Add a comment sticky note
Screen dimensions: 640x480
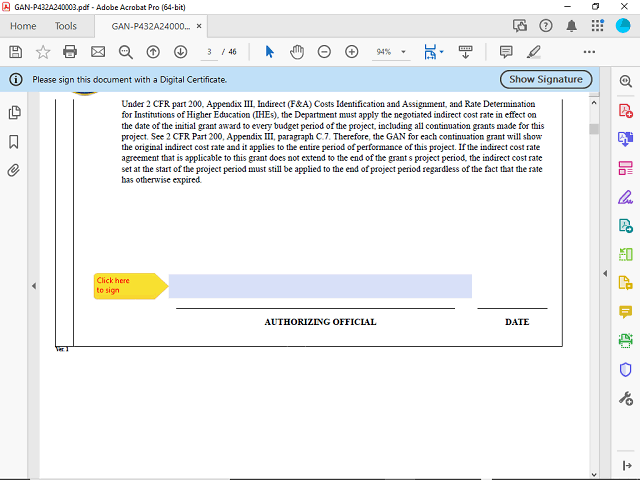tap(506, 52)
